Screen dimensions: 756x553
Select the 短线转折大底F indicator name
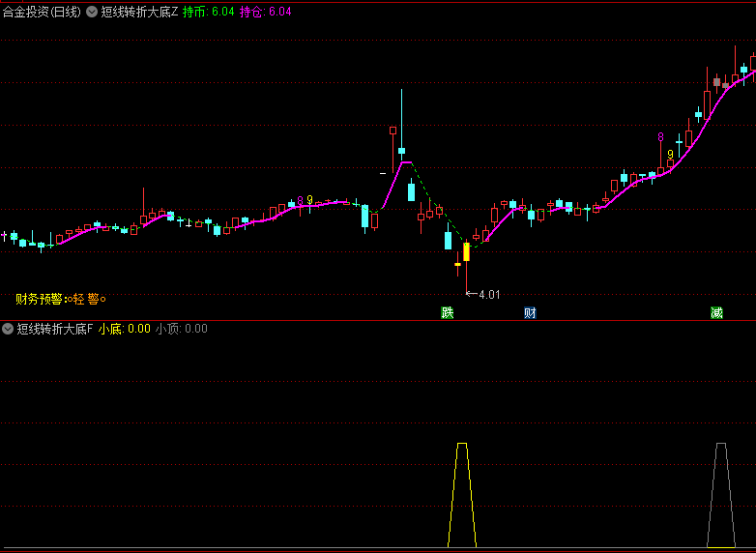tap(55, 329)
